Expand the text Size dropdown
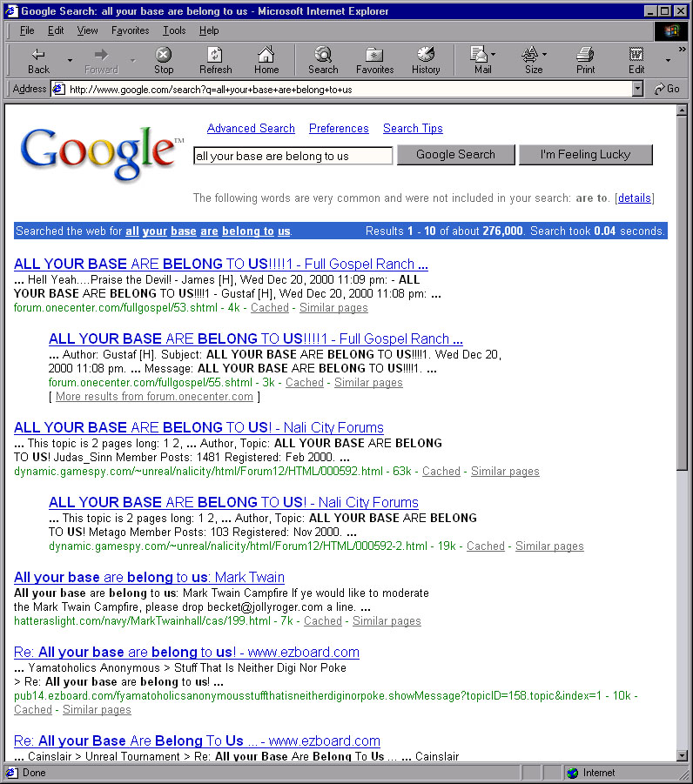Screen dimensions: 693x784 point(545,55)
